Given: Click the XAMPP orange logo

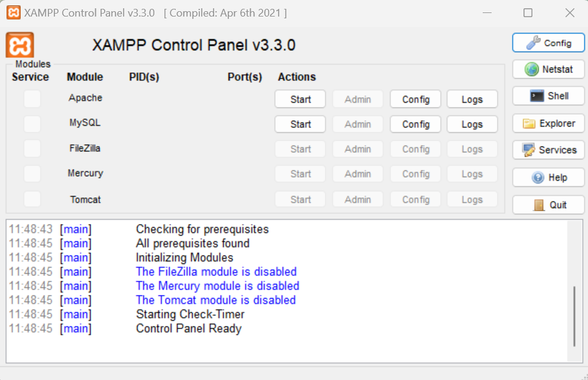Looking at the screenshot, I should click(20, 45).
